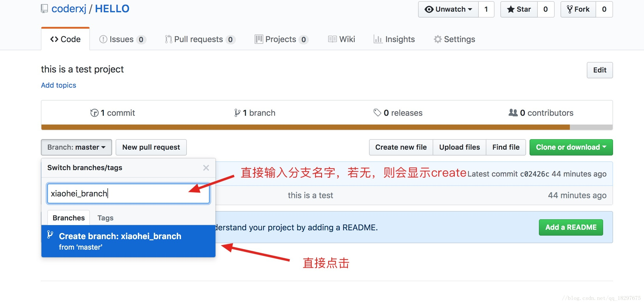Click the Issues count badge
Image resolution: width=644 pixels, height=304 pixels.
141,39
